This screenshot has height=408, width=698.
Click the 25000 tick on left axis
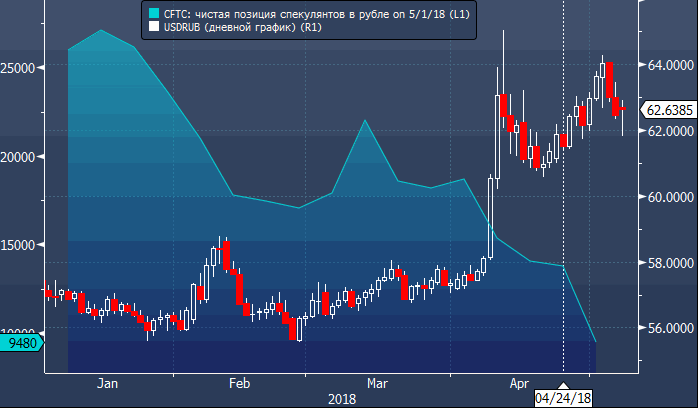pos(19,68)
